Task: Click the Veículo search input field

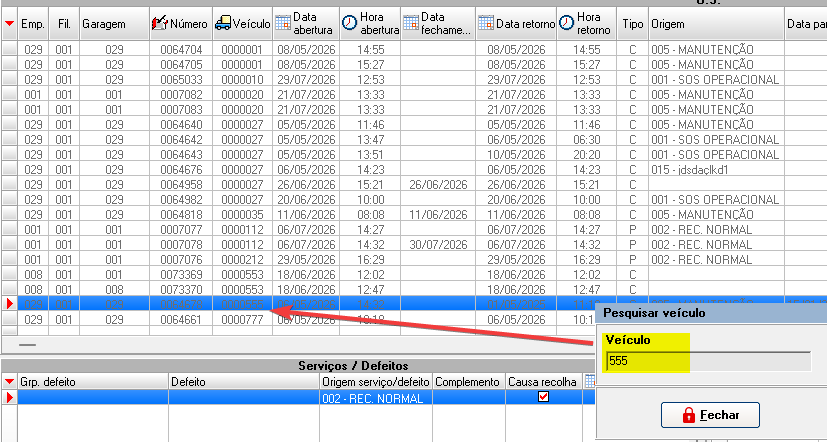Action: click(x=708, y=361)
